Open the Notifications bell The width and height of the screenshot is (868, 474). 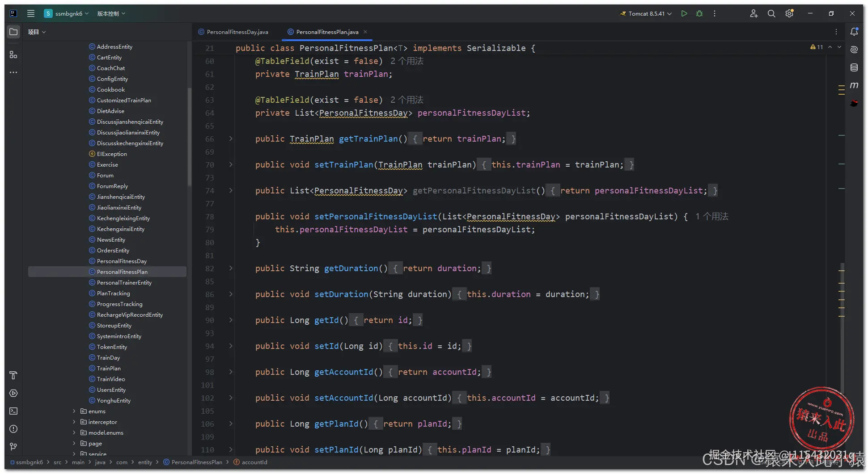pyautogui.click(x=854, y=32)
